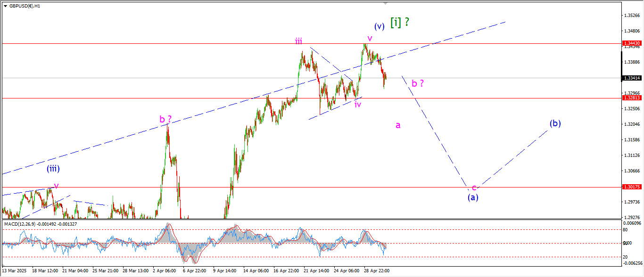This screenshot has width=644, height=277.
Task: Select the 1.34430 red price level tag
Action: pyautogui.click(x=632, y=43)
